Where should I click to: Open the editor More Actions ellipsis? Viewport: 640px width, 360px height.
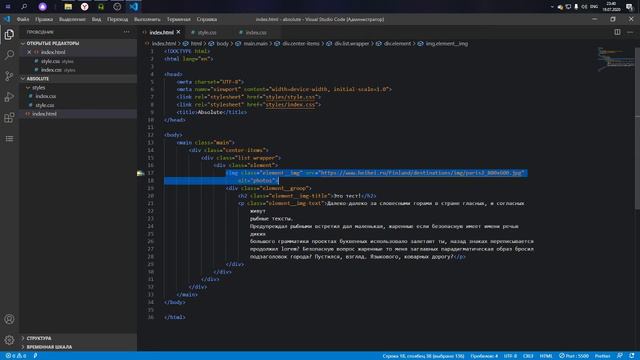(x=630, y=32)
